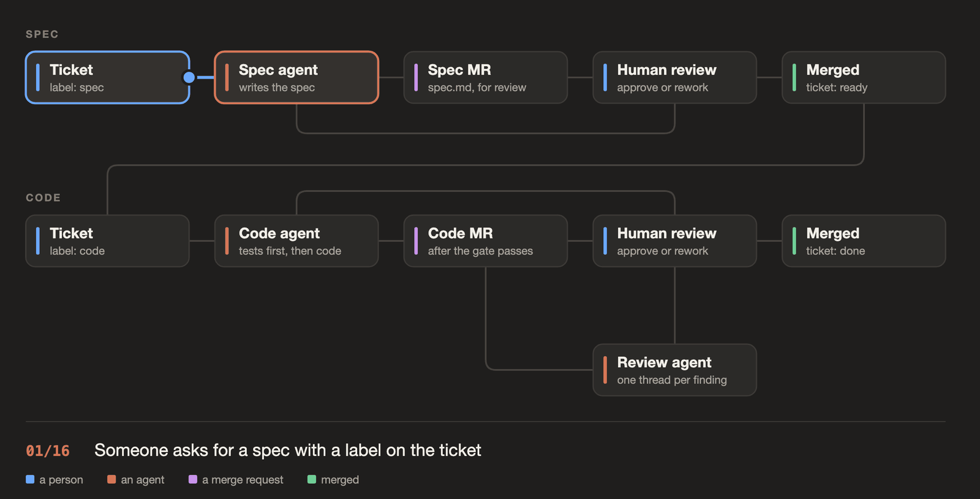Click the 'an agent' legend label
980x499 pixels.
(143, 480)
